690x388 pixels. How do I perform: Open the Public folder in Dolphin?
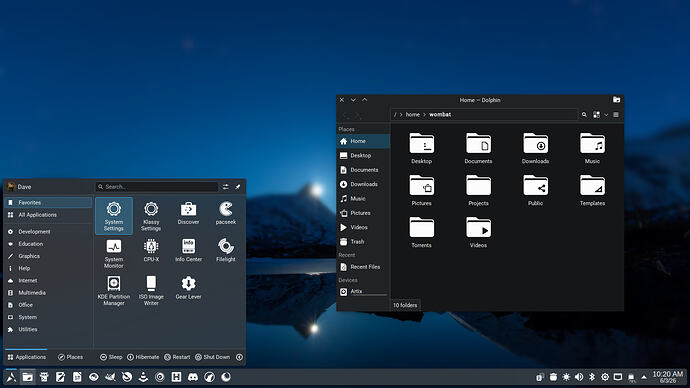pyautogui.click(x=535, y=190)
